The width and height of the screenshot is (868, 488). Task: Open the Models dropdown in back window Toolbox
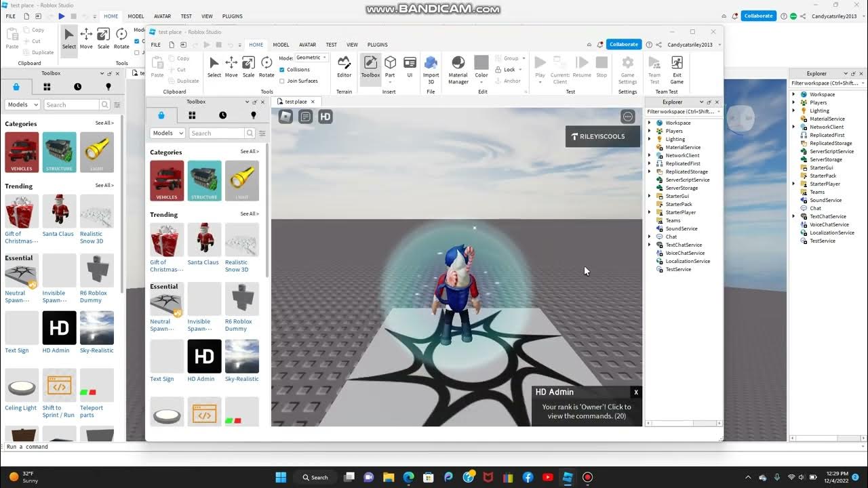coord(22,104)
